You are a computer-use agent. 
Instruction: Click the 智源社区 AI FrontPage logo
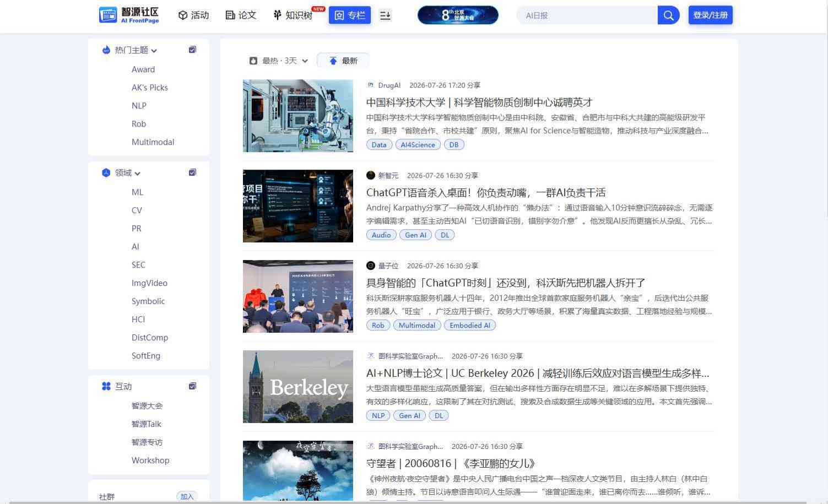(x=129, y=15)
